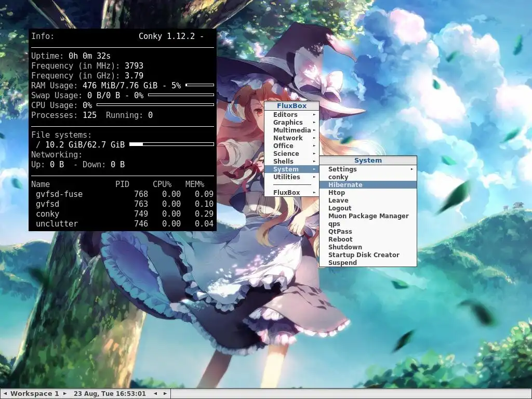Image resolution: width=532 pixels, height=399 pixels.
Task: Click the Processes: 125 line
Action: pos(64,115)
